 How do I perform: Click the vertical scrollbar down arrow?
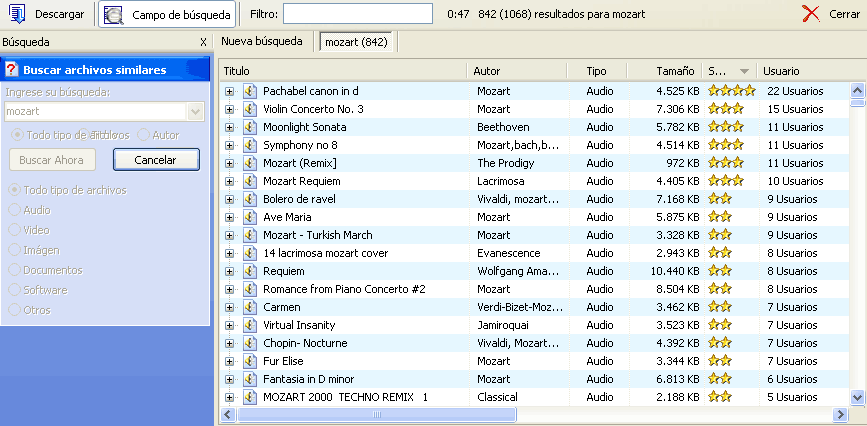click(x=857, y=397)
